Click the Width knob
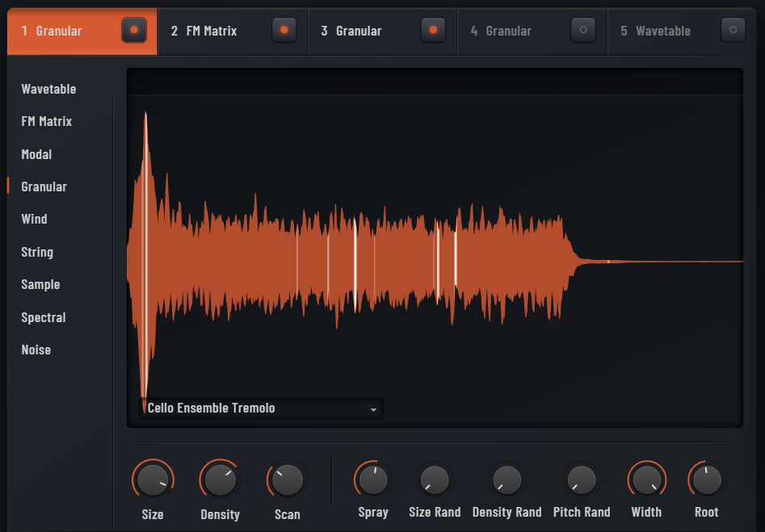The width and height of the screenshot is (765, 532). point(646,480)
